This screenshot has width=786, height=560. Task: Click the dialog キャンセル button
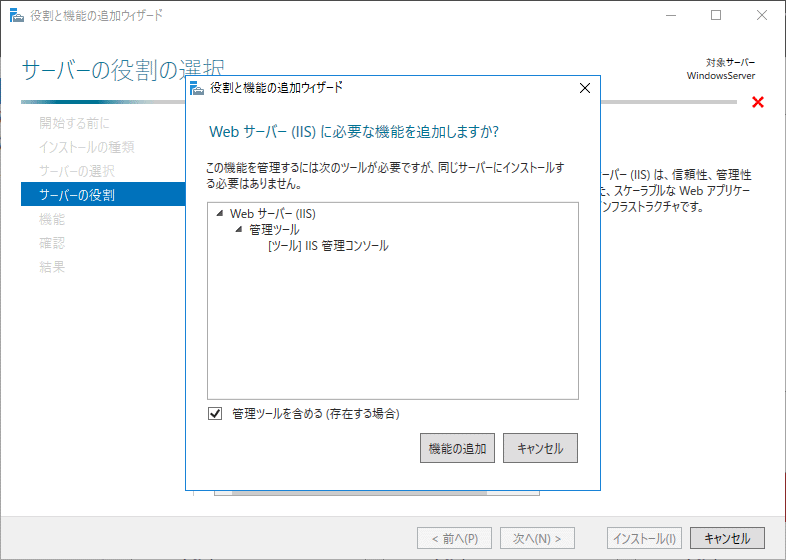[x=540, y=449]
